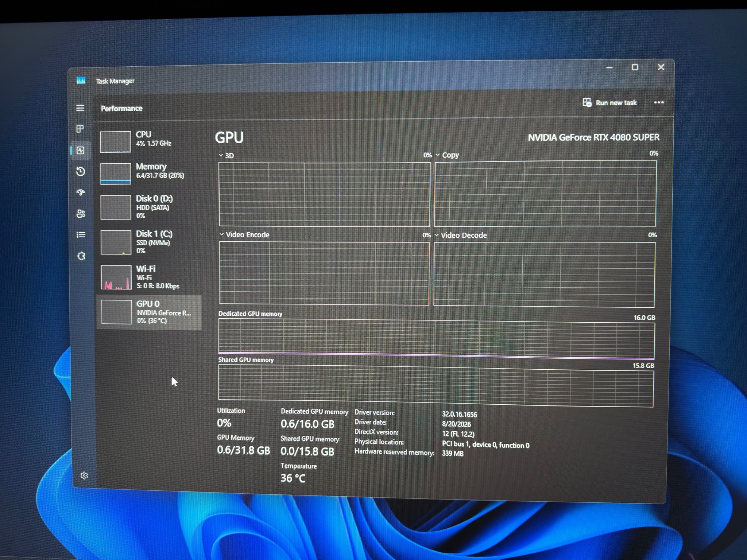The height and width of the screenshot is (560, 747).
Task: Select Disk 0 (D:) performance item
Action: click(149, 207)
